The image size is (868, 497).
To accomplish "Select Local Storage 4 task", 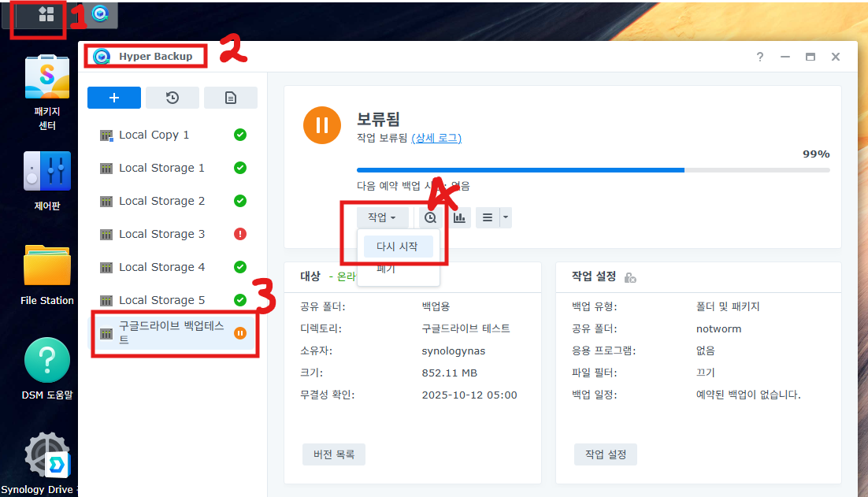I will pos(172,267).
